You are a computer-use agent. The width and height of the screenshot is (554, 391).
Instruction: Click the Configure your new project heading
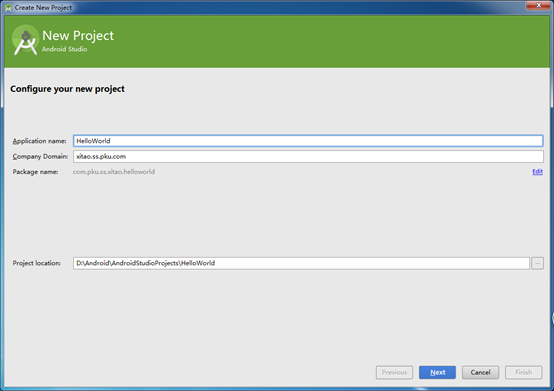coord(67,89)
